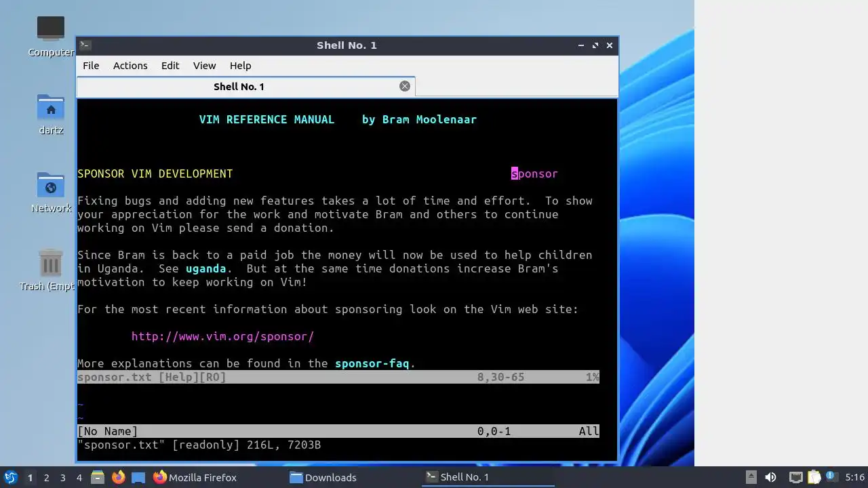Open the Help menu
868x488 pixels.
pyautogui.click(x=240, y=66)
